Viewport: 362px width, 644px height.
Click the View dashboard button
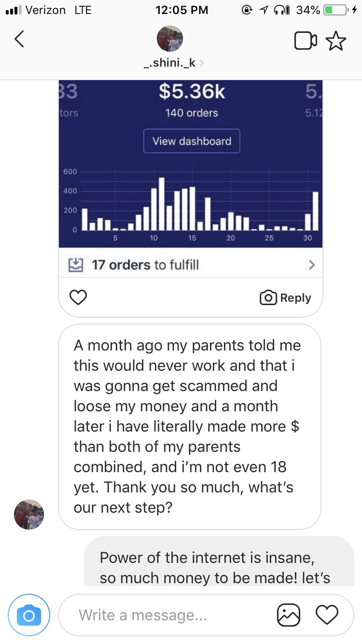coord(192,141)
